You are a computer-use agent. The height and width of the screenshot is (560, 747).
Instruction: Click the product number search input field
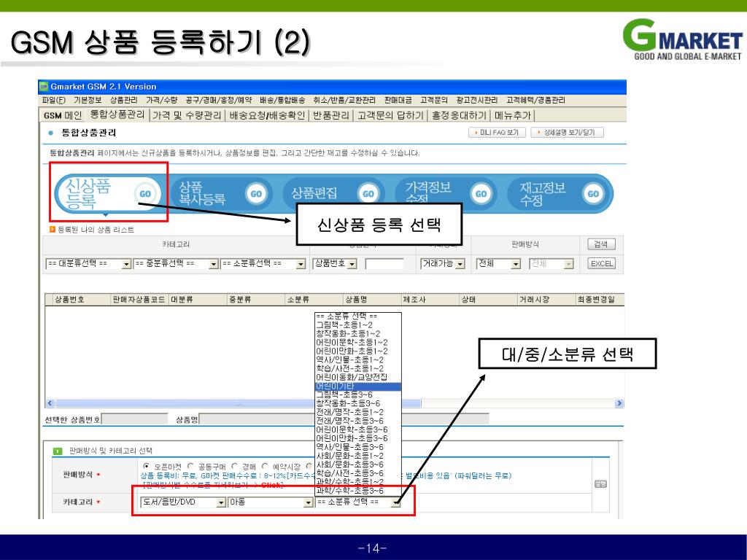384,263
